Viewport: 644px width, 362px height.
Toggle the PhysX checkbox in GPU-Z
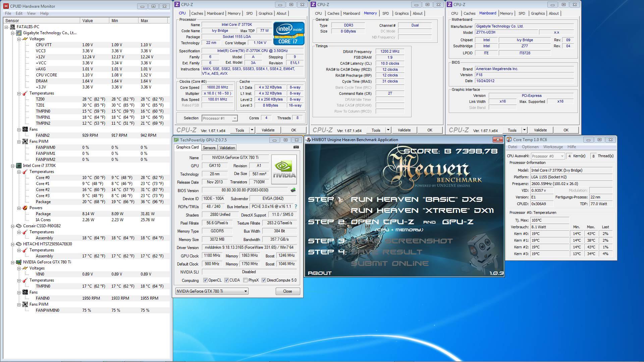pos(246,280)
